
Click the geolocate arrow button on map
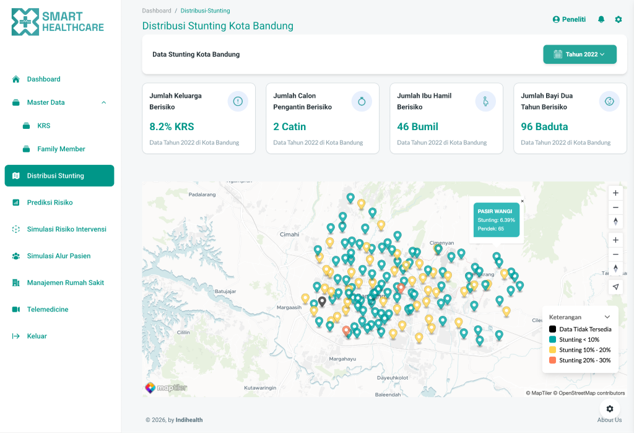(x=615, y=287)
